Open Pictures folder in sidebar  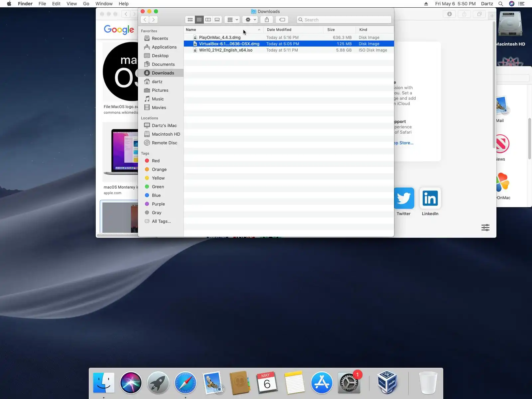(x=161, y=90)
